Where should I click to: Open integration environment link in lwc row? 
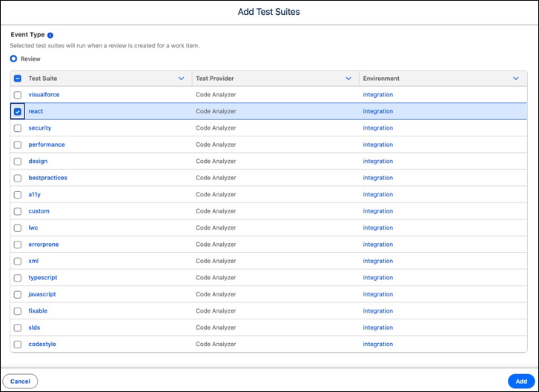click(378, 227)
